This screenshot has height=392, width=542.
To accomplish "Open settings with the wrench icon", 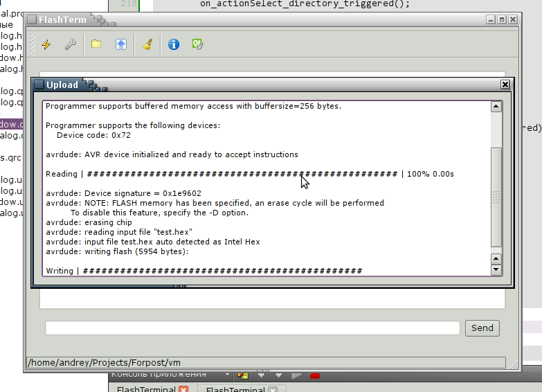I will (x=71, y=44).
